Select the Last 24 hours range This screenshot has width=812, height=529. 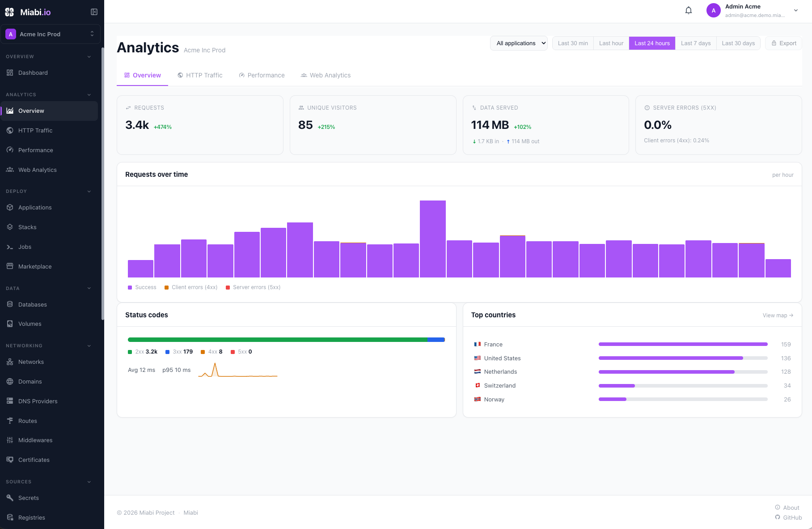(652, 43)
